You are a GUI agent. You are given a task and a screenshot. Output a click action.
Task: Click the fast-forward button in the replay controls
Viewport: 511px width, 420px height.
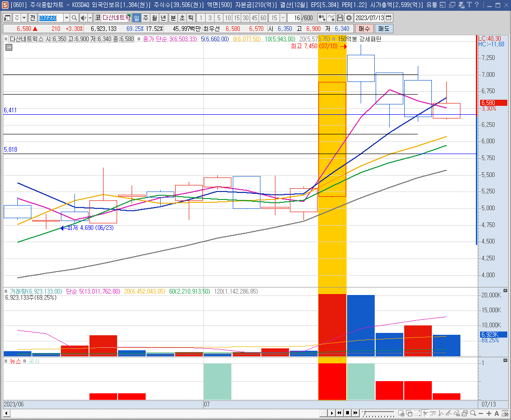pos(355,413)
